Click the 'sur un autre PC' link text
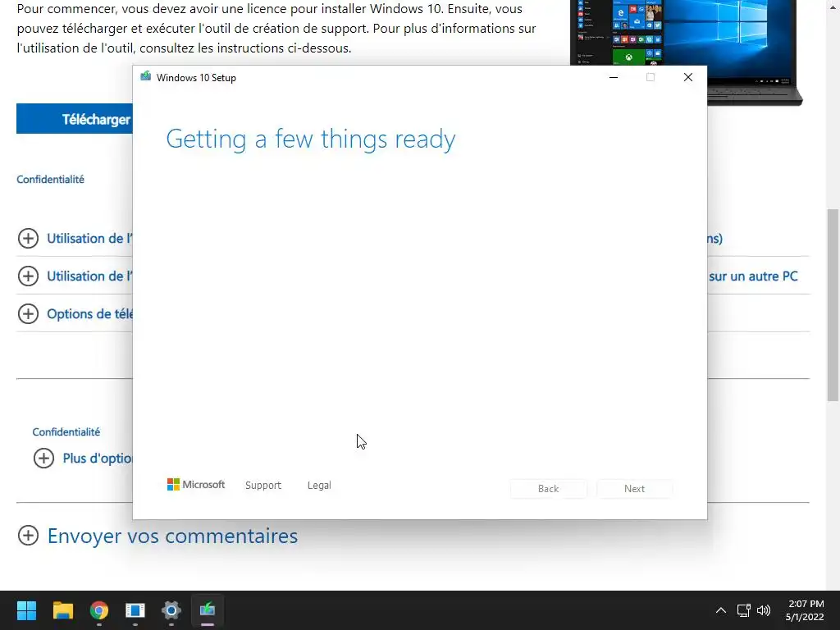Image resolution: width=840 pixels, height=630 pixels. point(753,276)
